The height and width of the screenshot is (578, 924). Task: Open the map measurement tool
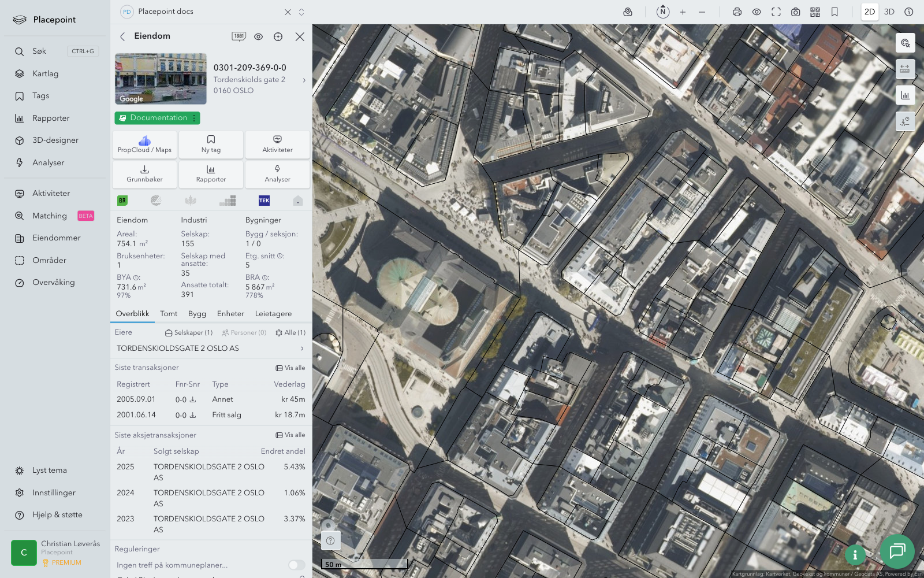(x=905, y=69)
